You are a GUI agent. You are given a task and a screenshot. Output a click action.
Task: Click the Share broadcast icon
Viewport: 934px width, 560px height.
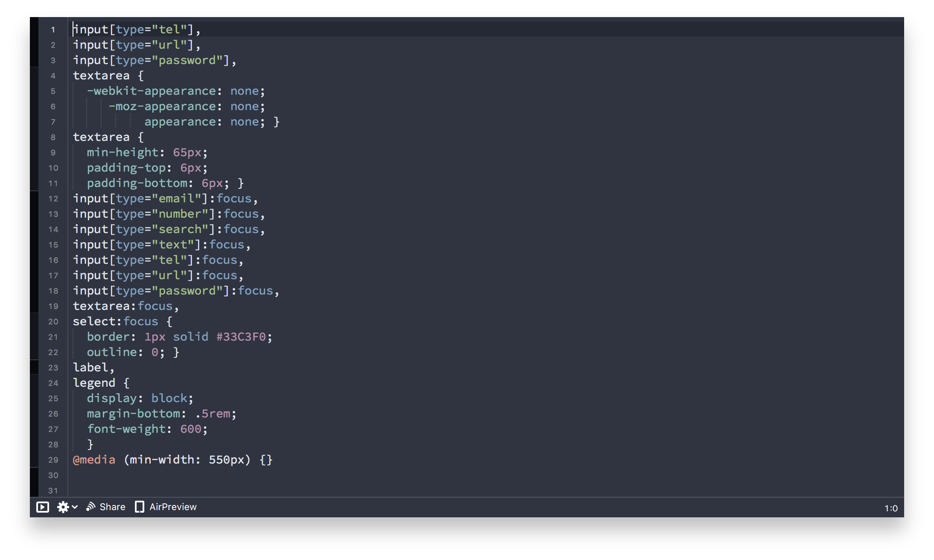point(90,507)
